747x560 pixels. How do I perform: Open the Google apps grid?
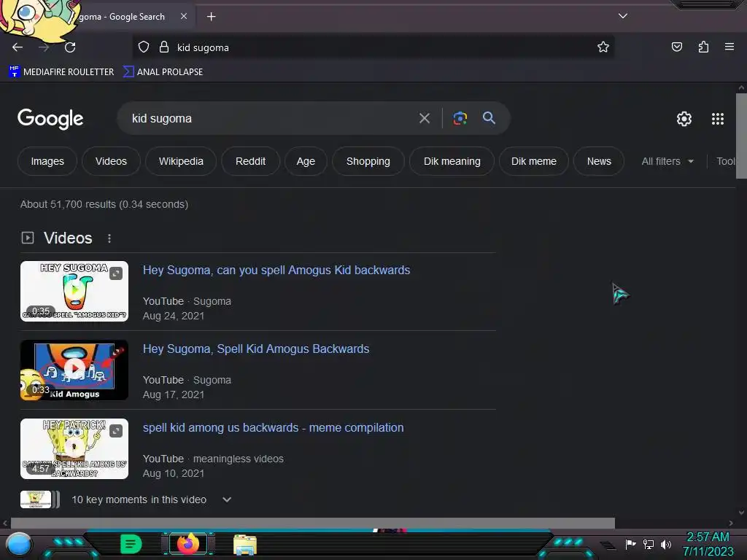[x=718, y=119]
